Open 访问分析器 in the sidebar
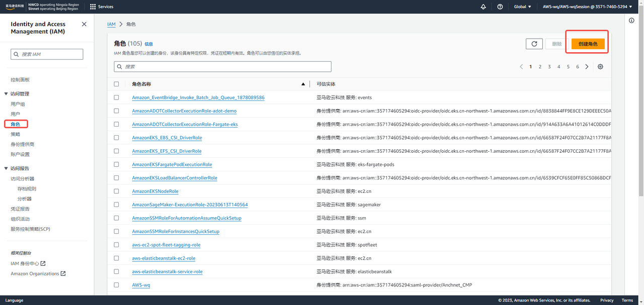This screenshot has height=305, width=644. pos(22,178)
